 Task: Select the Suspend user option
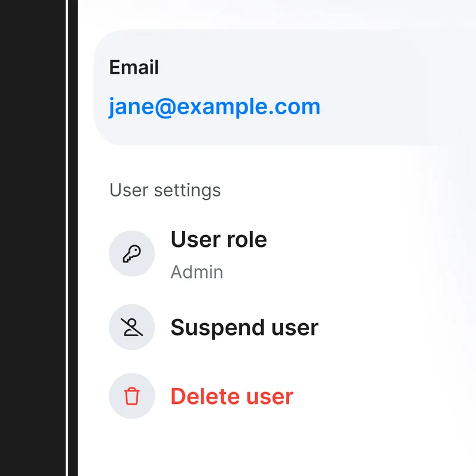pyautogui.click(x=244, y=328)
